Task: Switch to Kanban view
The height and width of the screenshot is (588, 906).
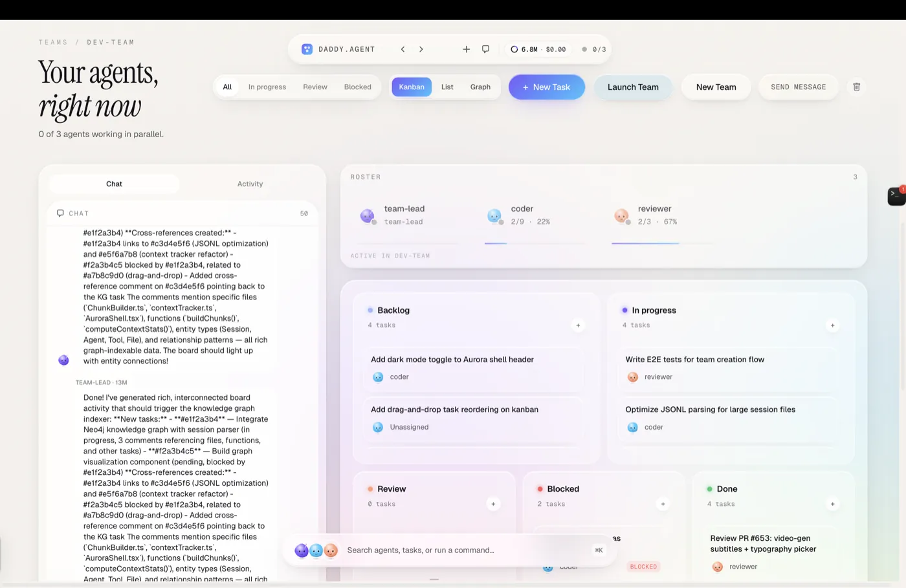Action: 412,87
